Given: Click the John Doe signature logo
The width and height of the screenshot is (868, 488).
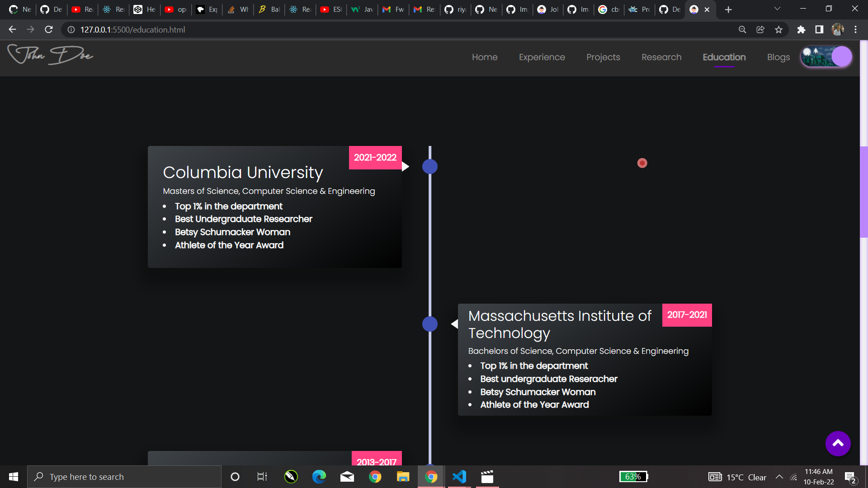Looking at the screenshot, I should pos(50,55).
